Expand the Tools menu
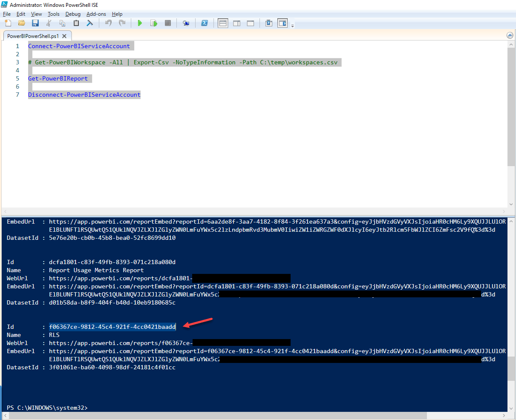This screenshot has width=516, height=420. click(53, 14)
